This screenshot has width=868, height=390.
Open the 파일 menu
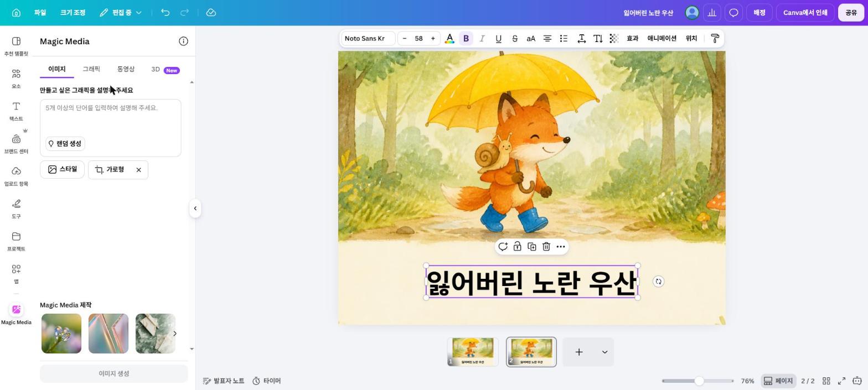coord(40,13)
